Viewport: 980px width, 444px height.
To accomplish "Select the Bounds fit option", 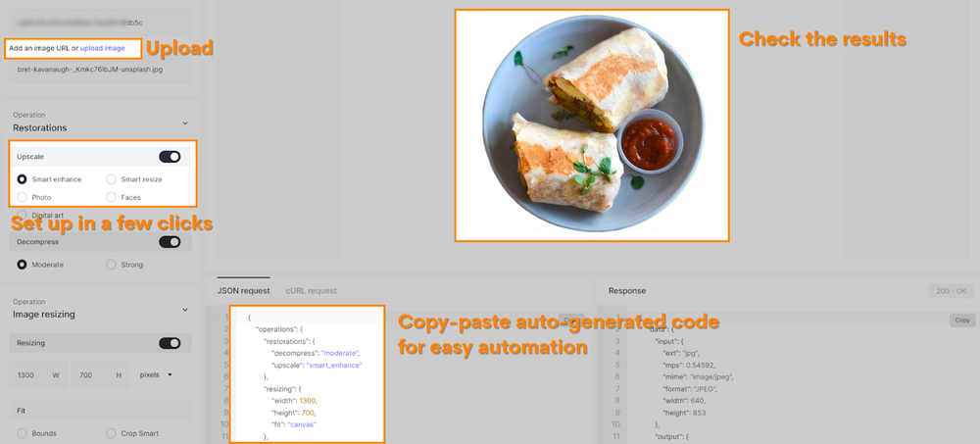I will click(22, 433).
